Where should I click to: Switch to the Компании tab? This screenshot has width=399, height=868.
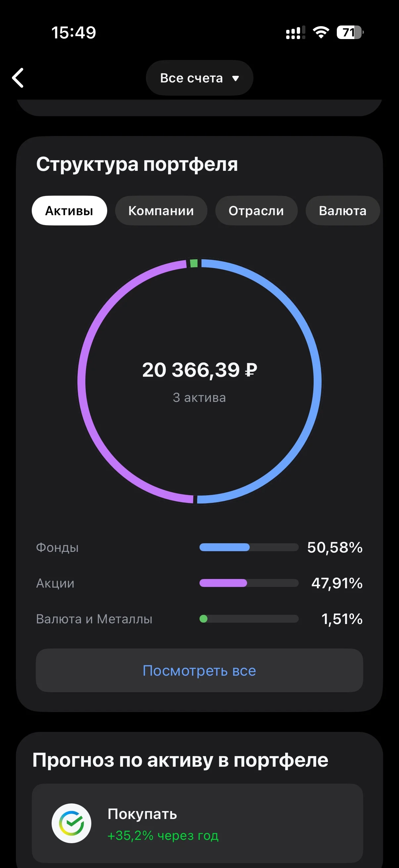click(x=161, y=211)
